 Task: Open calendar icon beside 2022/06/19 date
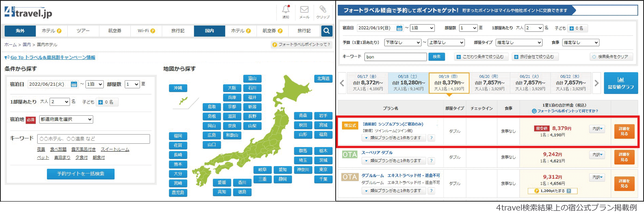[x=399, y=28]
